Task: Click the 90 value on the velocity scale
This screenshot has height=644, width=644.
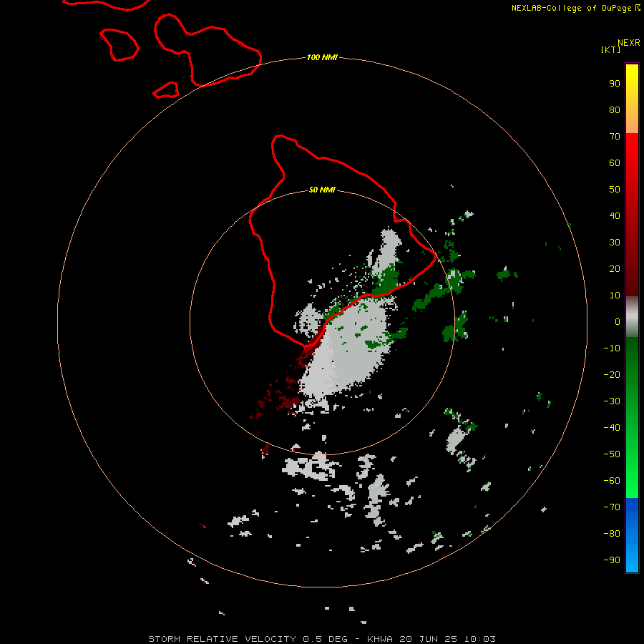Action: pyautogui.click(x=615, y=84)
